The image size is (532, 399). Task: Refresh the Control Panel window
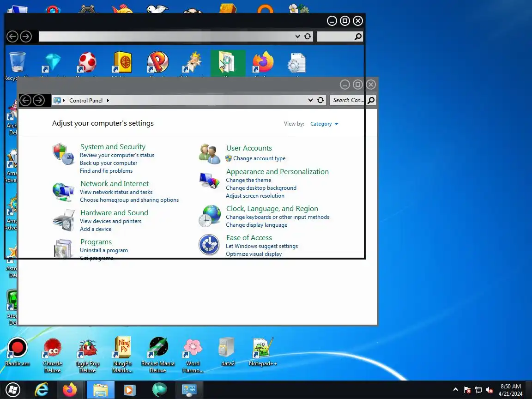point(320,100)
